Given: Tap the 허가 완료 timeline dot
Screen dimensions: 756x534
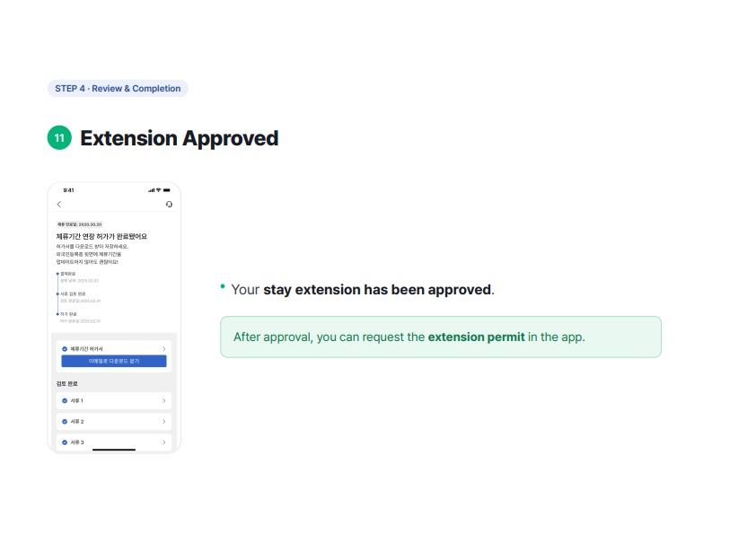Looking at the screenshot, I should tap(57, 314).
